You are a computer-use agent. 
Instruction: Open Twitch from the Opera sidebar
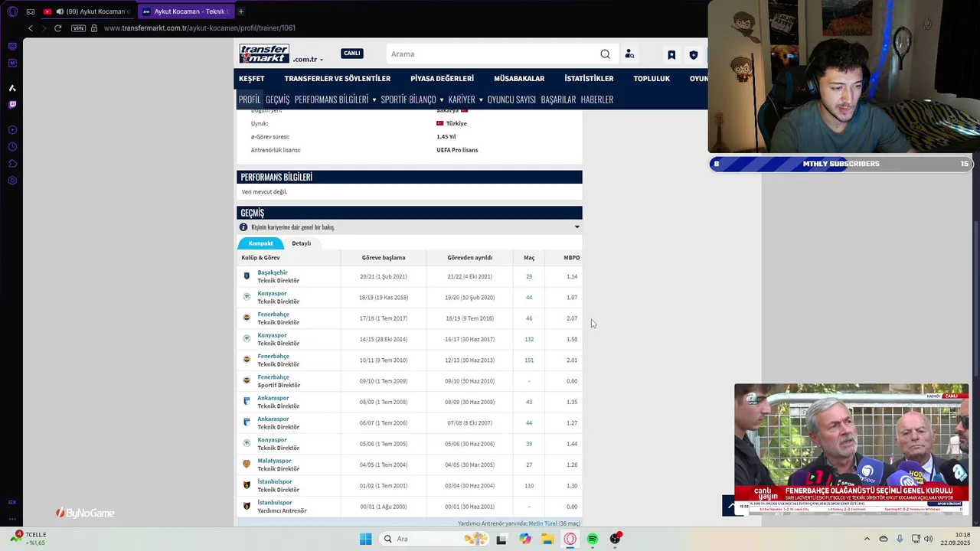pyautogui.click(x=12, y=105)
